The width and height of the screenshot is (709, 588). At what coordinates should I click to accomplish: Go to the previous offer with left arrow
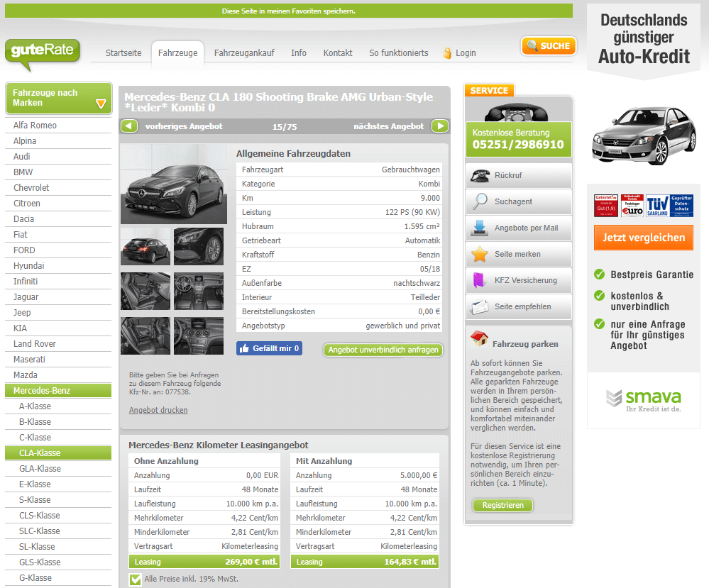coord(129,126)
